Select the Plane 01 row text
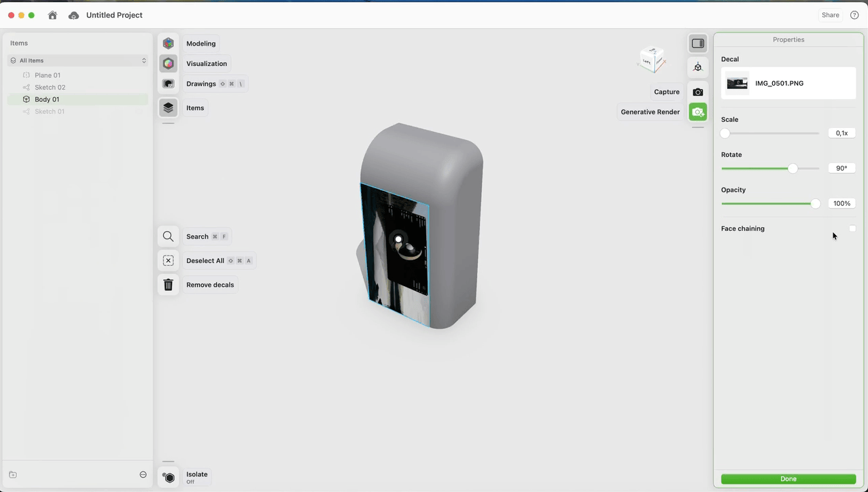The image size is (868, 492). 48,75
